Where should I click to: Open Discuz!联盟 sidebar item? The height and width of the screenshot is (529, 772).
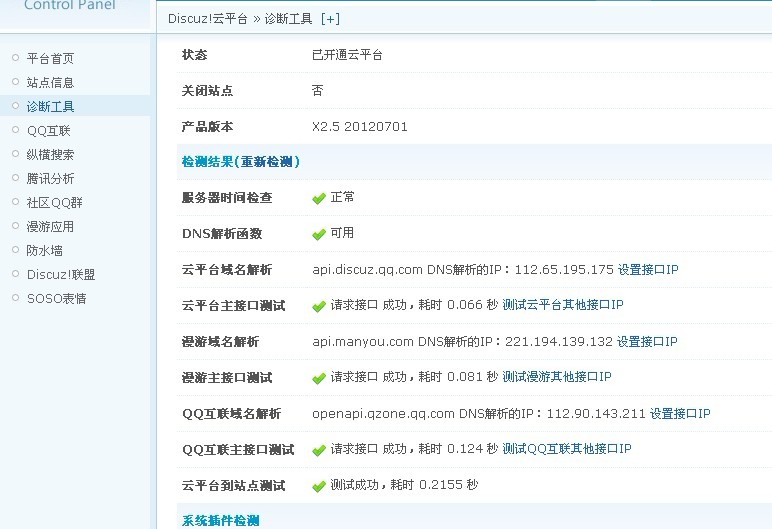click(x=61, y=274)
